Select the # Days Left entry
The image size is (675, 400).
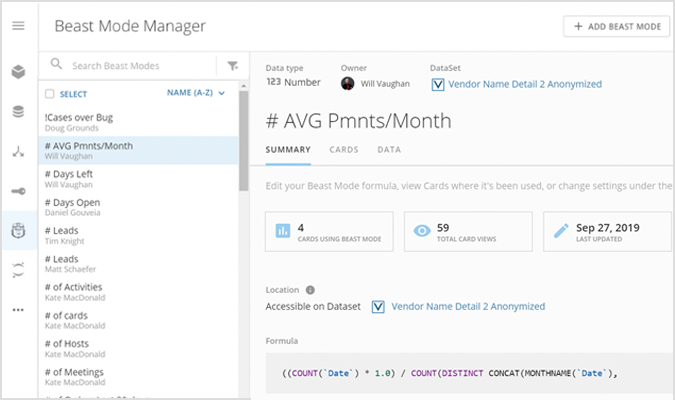pyautogui.click(x=139, y=179)
